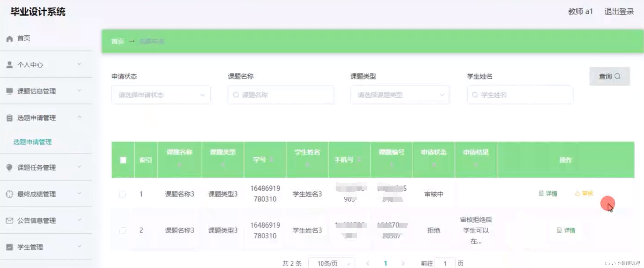Screen dimensions: 644x268
Task: Click the icon beside 最终成绩管理
Action: point(10,194)
